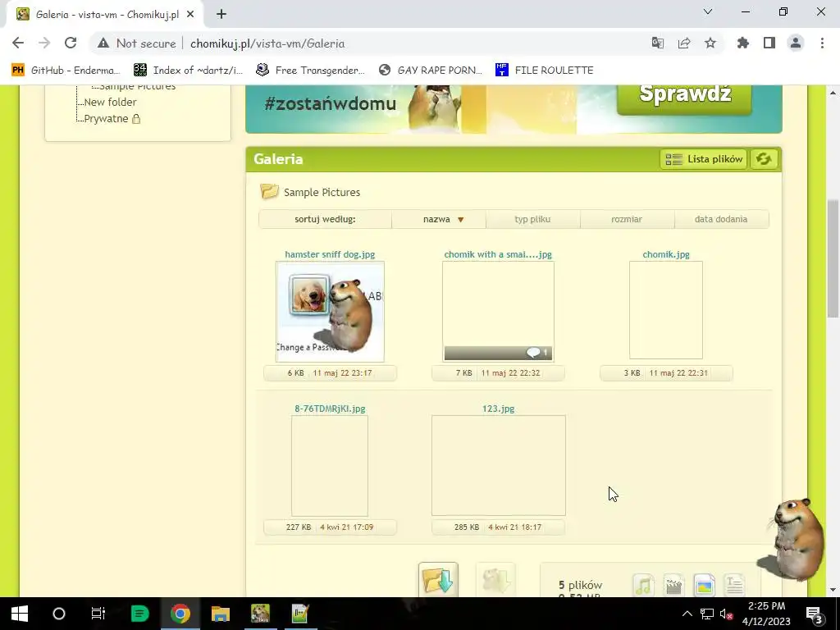The image size is (840, 630).
Task: Bookmark this page with the star
Action: click(x=710, y=43)
